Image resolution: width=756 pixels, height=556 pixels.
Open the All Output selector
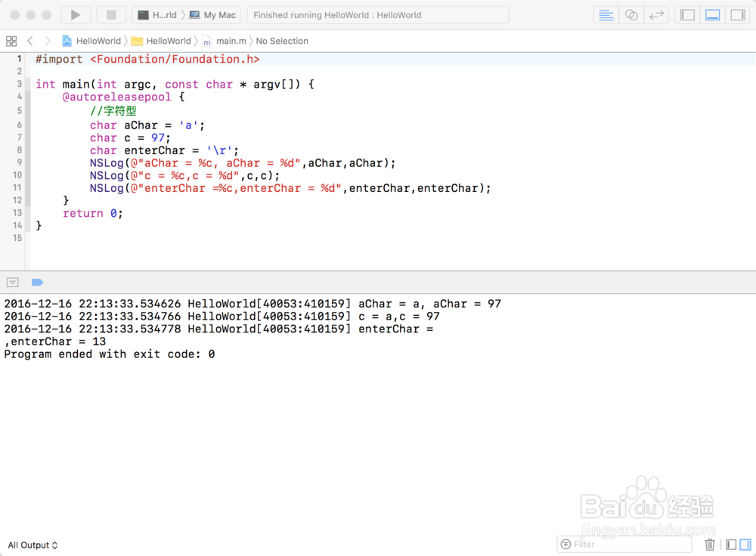pos(33,545)
